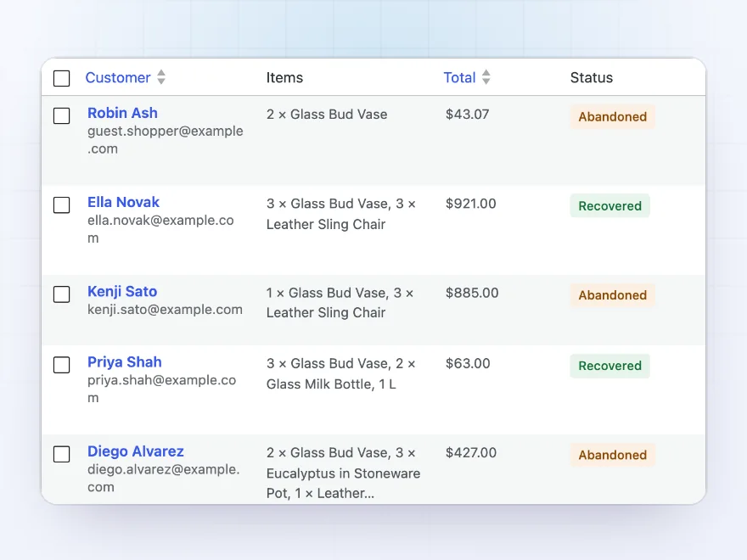View Kenji Sato's customer details
Viewport: 747px width, 560px height.
tap(122, 291)
